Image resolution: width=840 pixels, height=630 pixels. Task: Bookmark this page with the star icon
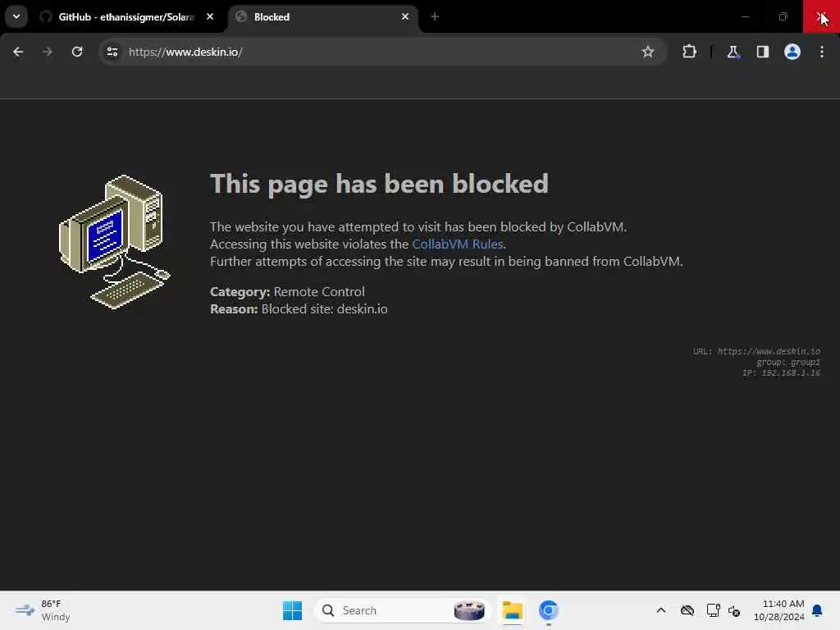pos(648,52)
